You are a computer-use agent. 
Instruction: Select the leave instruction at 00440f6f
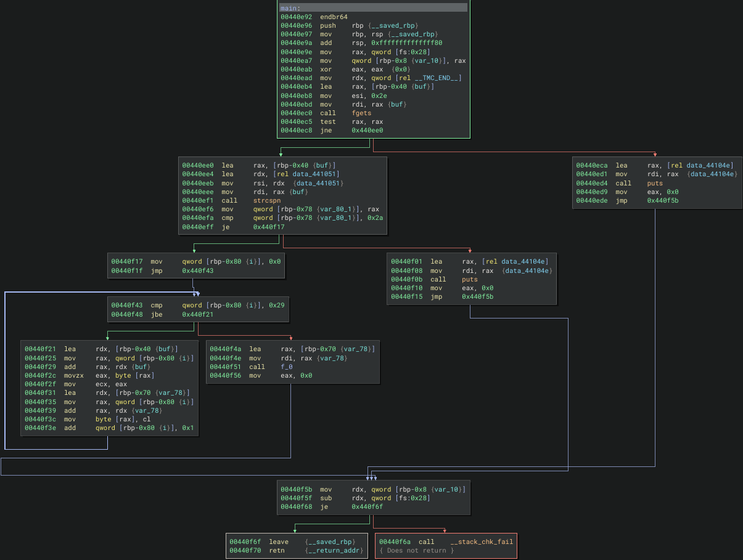tap(279, 542)
